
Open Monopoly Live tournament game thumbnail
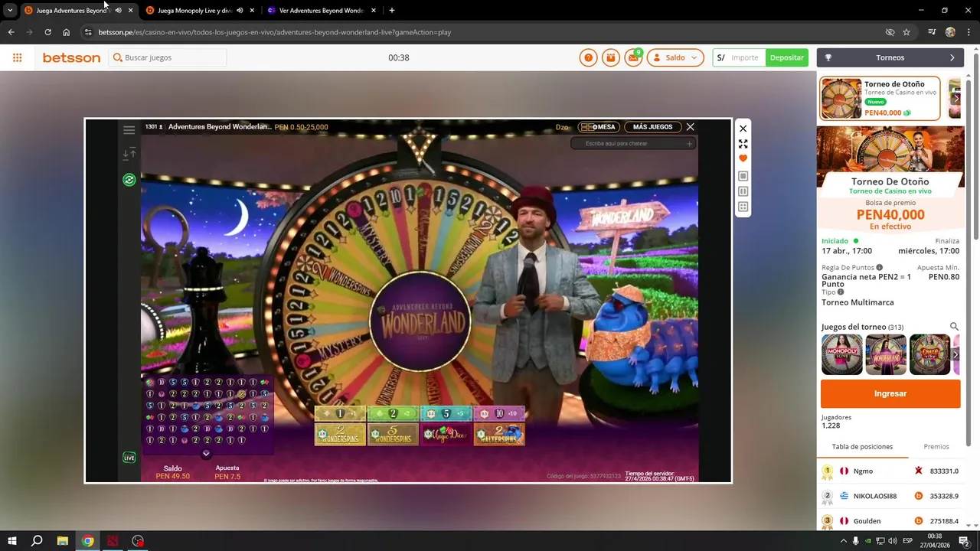tap(842, 354)
